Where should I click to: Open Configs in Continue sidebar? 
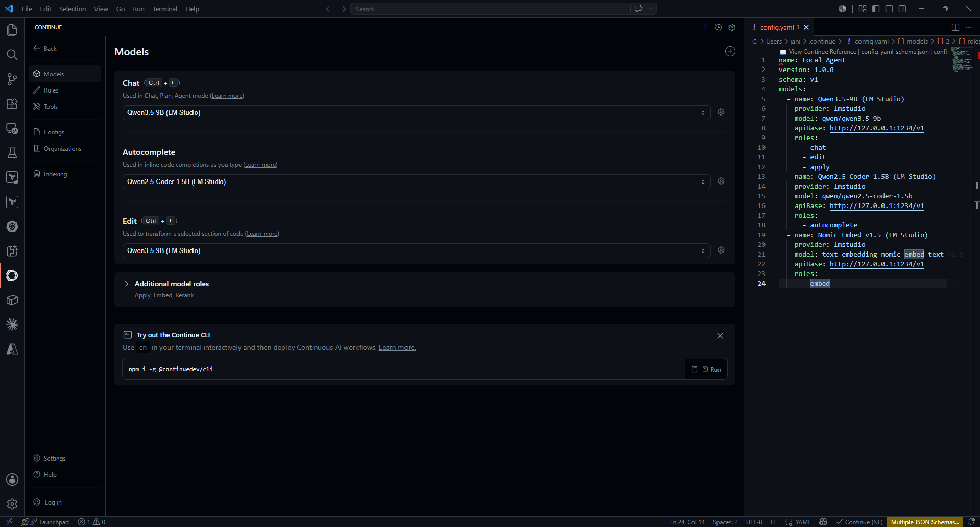point(65,132)
